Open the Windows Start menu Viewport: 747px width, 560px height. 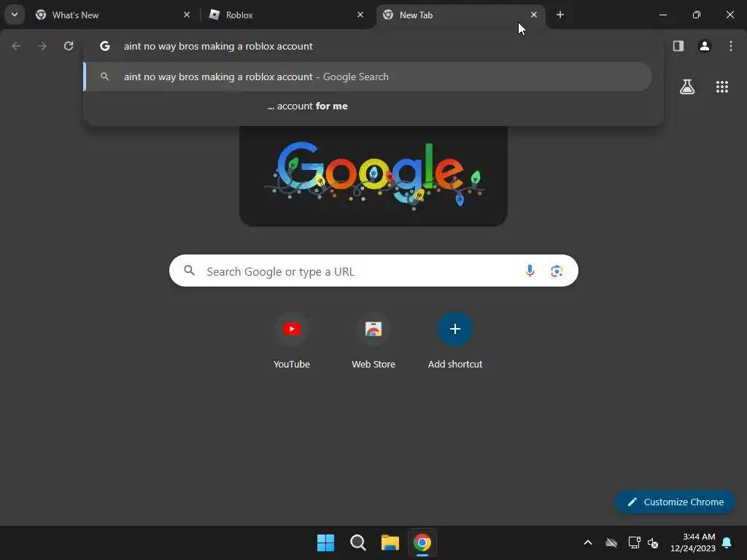click(x=325, y=542)
